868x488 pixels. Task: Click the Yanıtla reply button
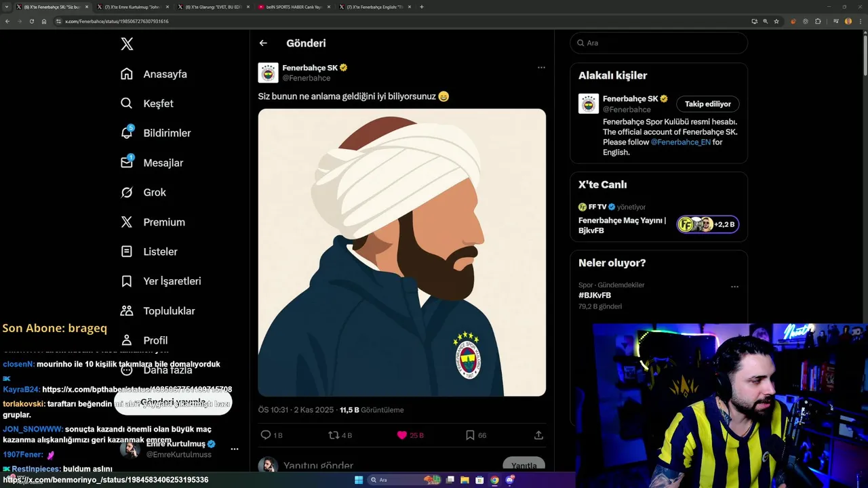tap(524, 466)
